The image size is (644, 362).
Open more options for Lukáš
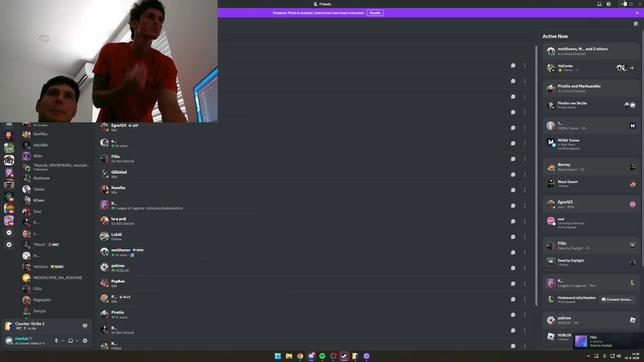(524, 237)
